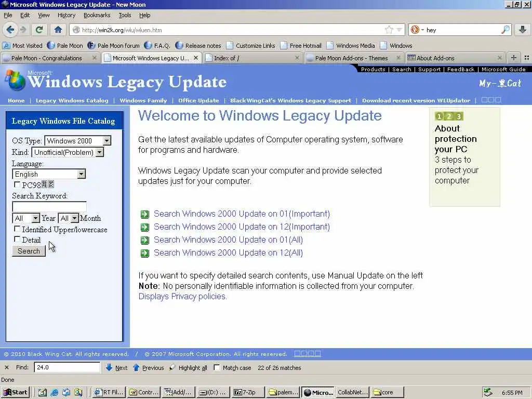532x399 pixels.
Task: Open the Pale Moon forum bookmark
Action: 113,46
